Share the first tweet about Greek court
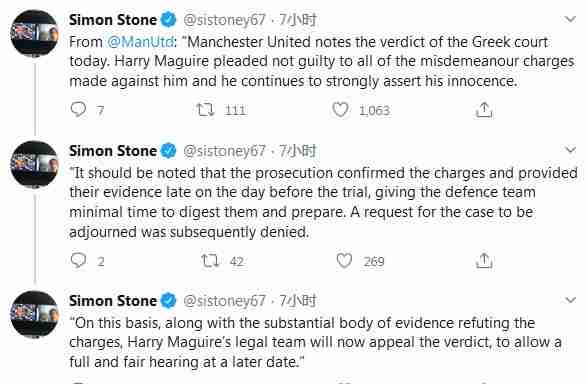The width and height of the screenshot is (587, 384). coord(484,110)
